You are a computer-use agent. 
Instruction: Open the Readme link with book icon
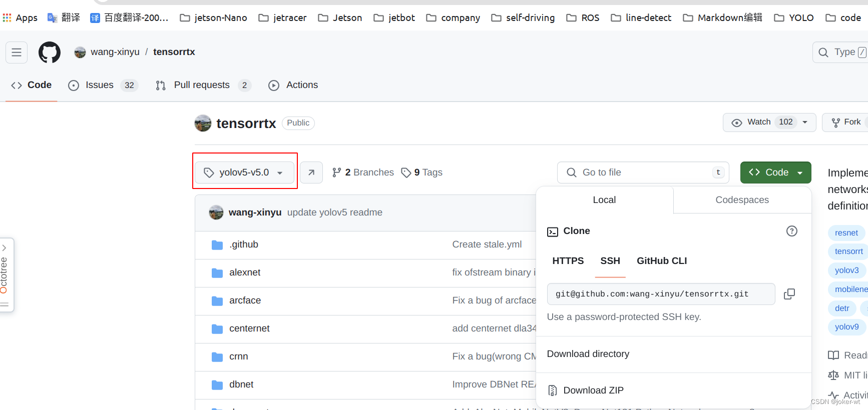coord(848,355)
